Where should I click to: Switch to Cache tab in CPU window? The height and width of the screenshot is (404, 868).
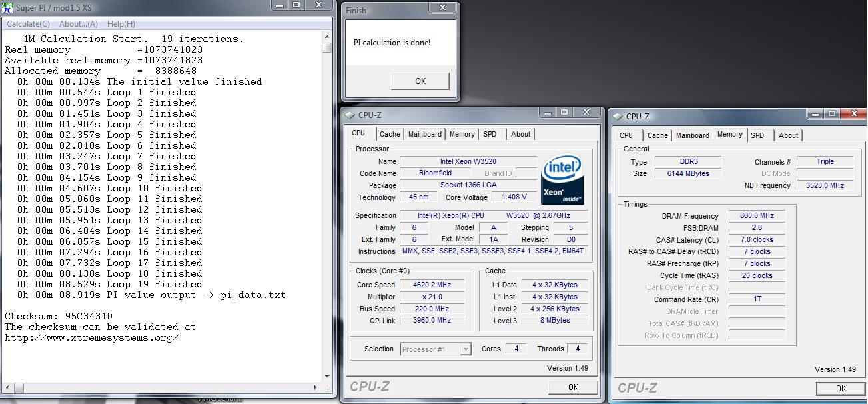[x=390, y=134]
